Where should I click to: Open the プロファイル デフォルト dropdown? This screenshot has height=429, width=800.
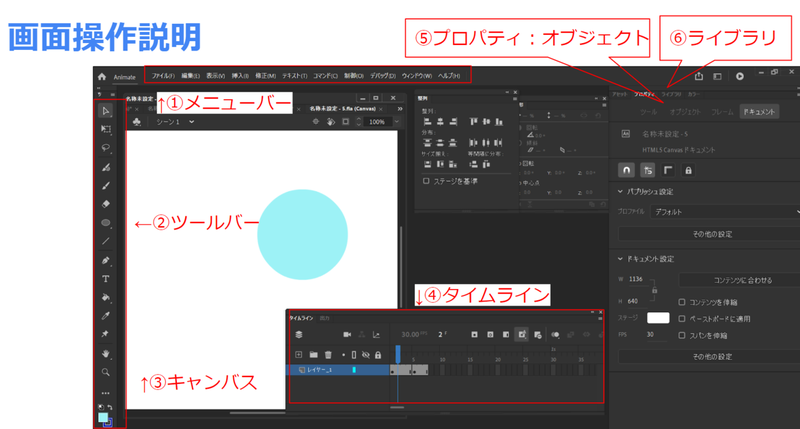coord(724,212)
